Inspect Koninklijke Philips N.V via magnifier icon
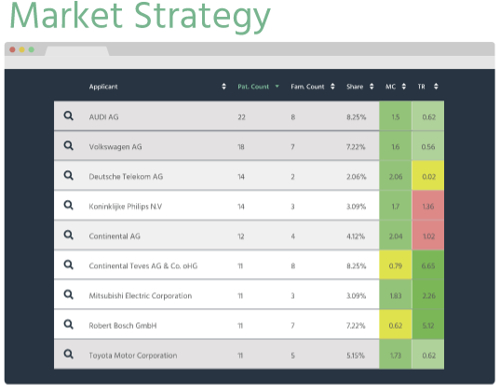500x387 pixels. point(68,205)
